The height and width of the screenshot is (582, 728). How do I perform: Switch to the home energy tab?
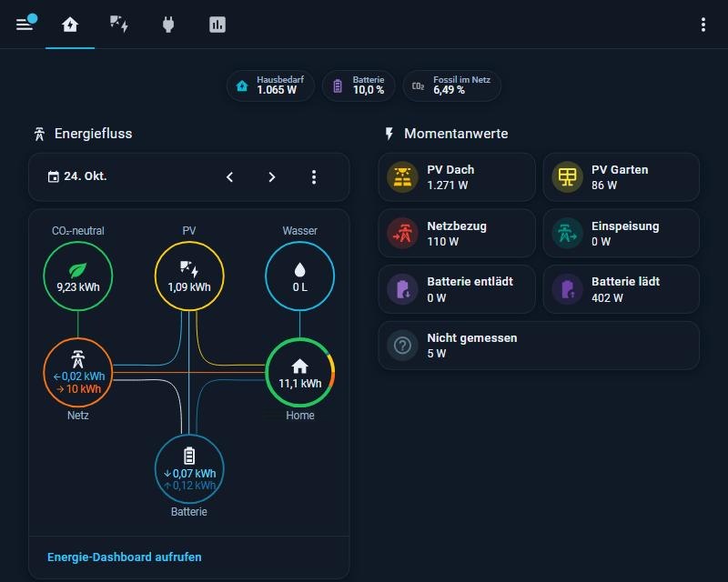click(x=70, y=25)
